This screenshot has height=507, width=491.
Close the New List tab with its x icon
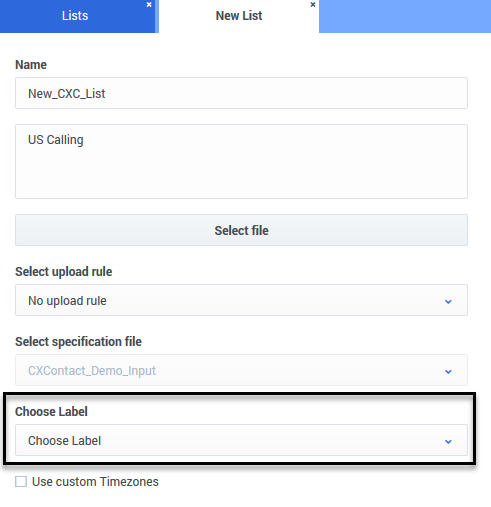pyautogui.click(x=313, y=5)
